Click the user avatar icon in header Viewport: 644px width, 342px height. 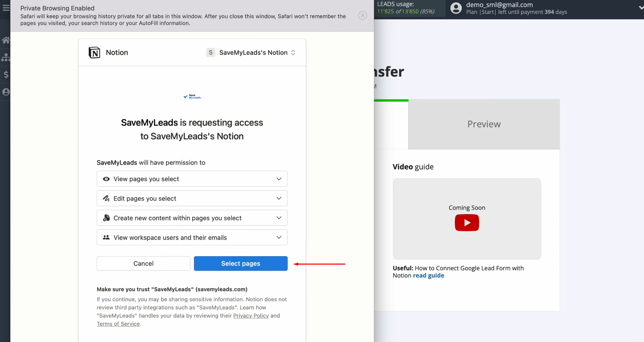click(x=456, y=8)
